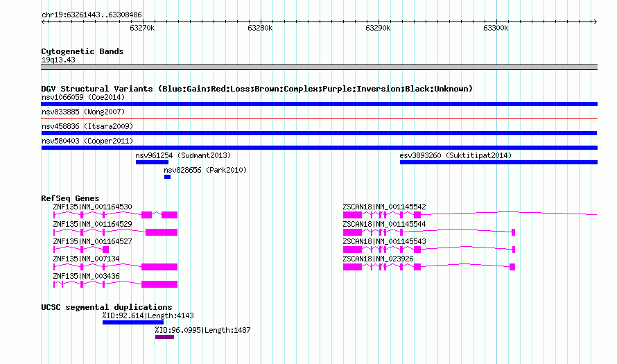Select the ZNF135 NM_007134 large exon block
Image resolution: width=617 pixels, height=364 pixels.
click(159, 267)
